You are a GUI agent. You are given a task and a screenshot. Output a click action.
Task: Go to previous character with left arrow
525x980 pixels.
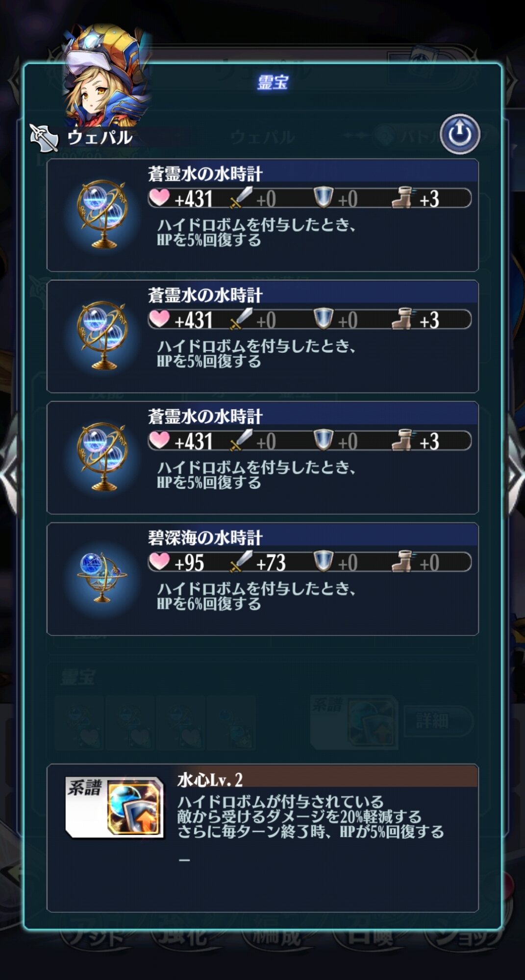coord(8,474)
